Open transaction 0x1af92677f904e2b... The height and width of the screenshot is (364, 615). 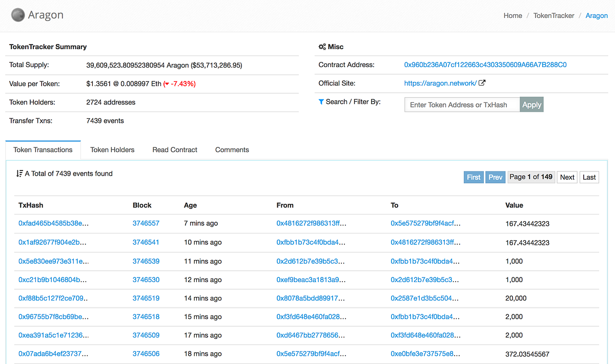(x=52, y=243)
